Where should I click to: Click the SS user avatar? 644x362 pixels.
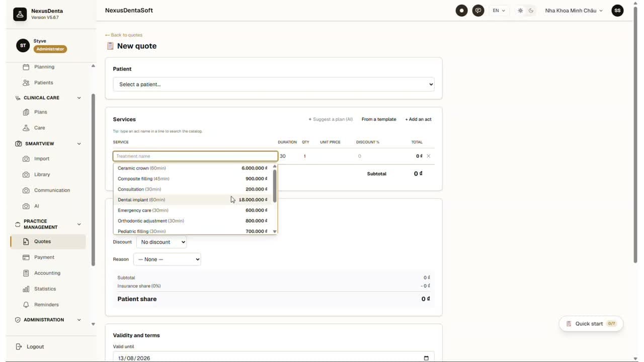tap(617, 11)
